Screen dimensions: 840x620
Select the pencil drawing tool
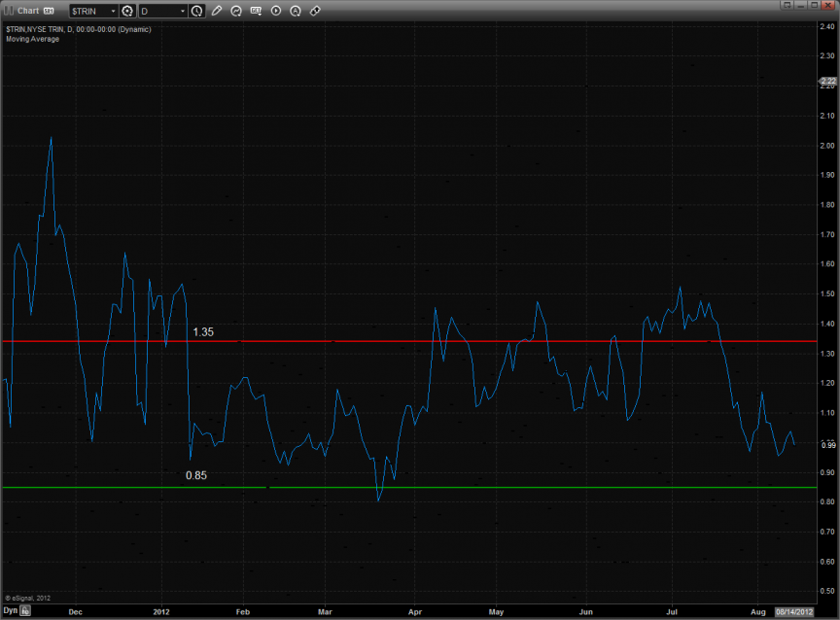217,11
